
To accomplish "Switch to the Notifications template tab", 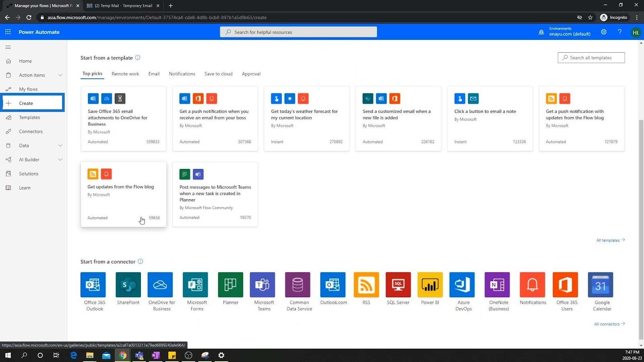I will coord(182,74).
